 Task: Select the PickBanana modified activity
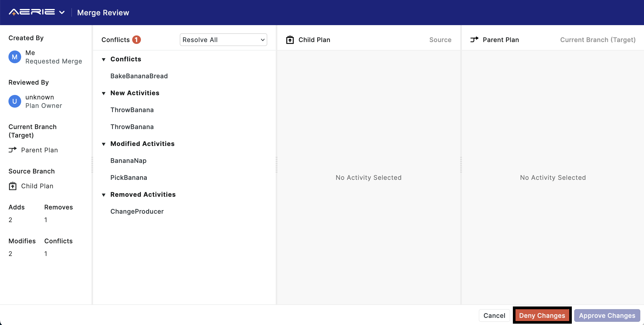coord(129,177)
